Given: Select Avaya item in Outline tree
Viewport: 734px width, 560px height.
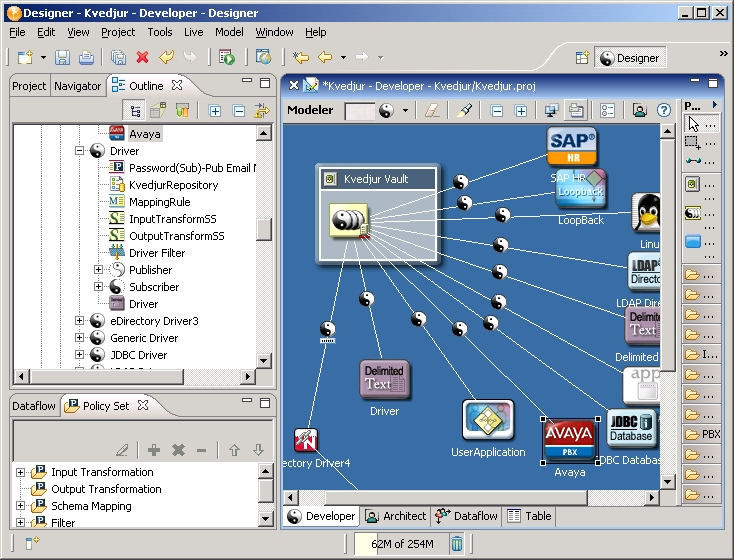Looking at the screenshot, I should (x=145, y=134).
